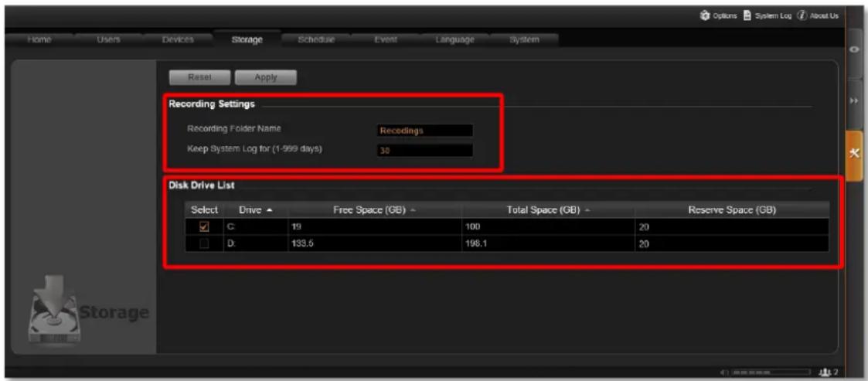This screenshot has width=868, height=381.
Task: Click the Select column header
Action: (204, 210)
